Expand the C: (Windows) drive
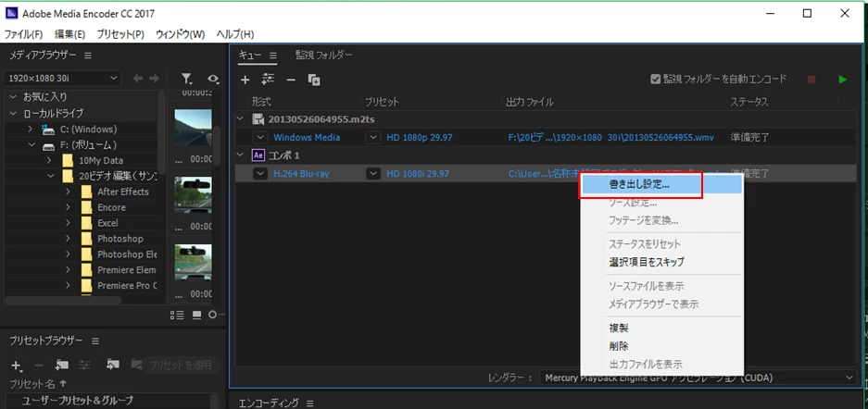Viewport: 868px width, 409px height. pos(31,130)
